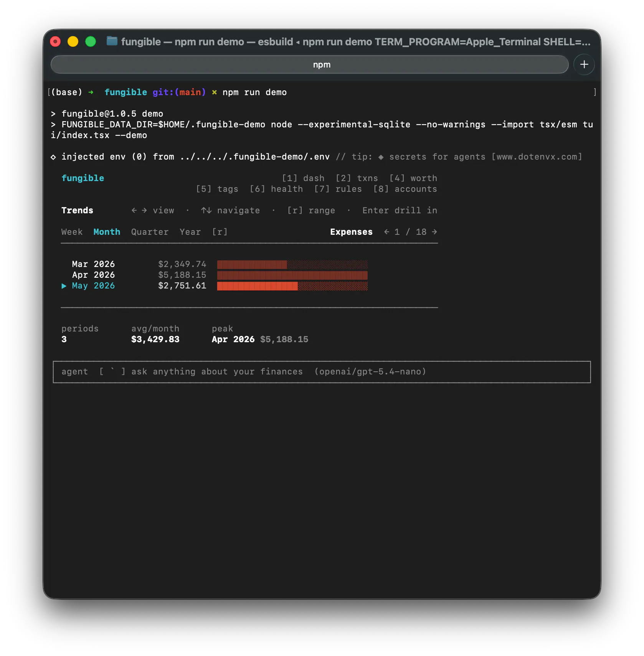Image resolution: width=644 pixels, height=656 pixels.
Task: Click the $2,751.61 amount
Action: pos(182,285)
